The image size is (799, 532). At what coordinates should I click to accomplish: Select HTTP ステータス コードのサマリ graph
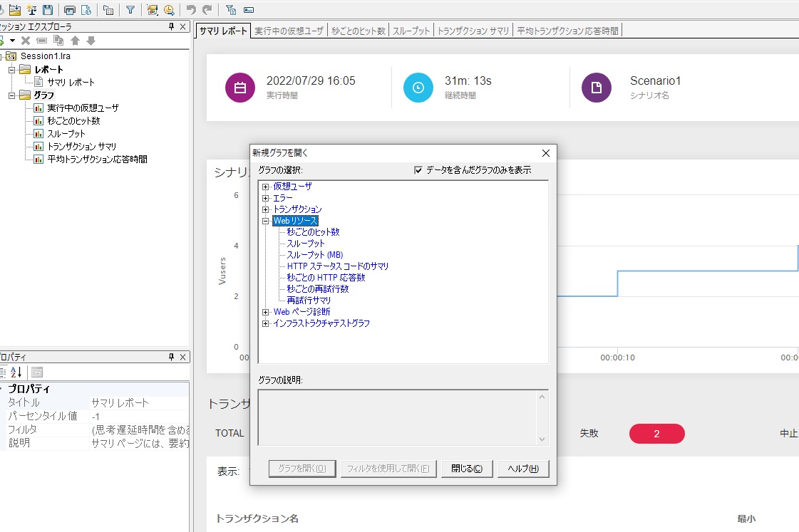[x=337, y=266]
